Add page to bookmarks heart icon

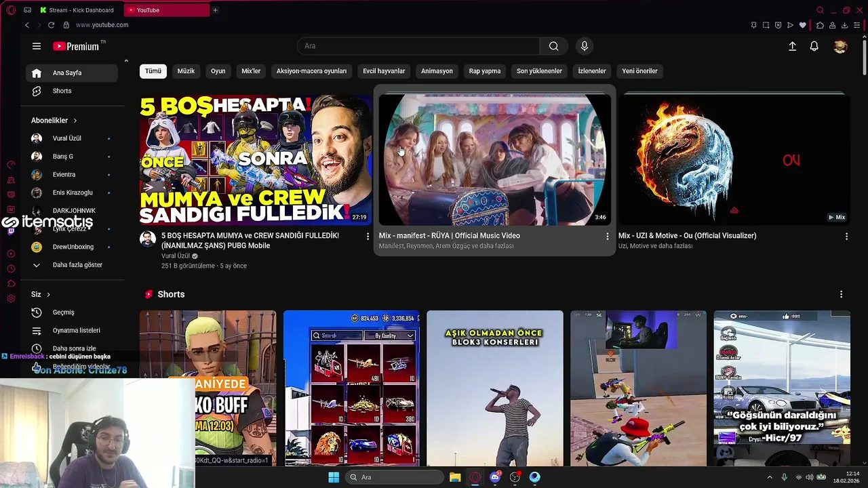[803, 25]
